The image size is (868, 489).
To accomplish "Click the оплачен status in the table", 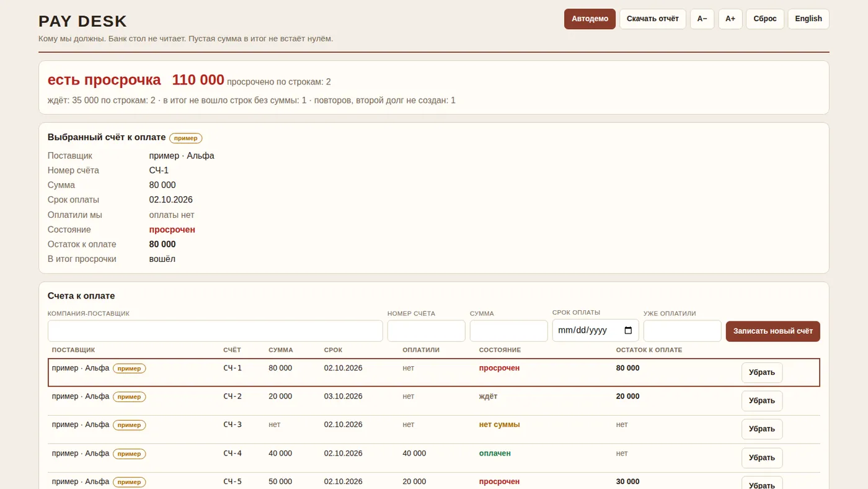I will 495,454.
